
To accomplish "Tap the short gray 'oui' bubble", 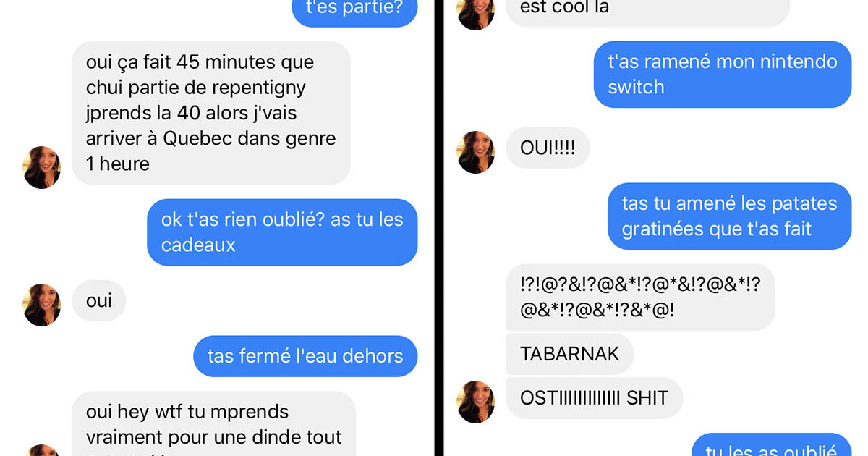I will pyautogui.click(x=98, y=300).
